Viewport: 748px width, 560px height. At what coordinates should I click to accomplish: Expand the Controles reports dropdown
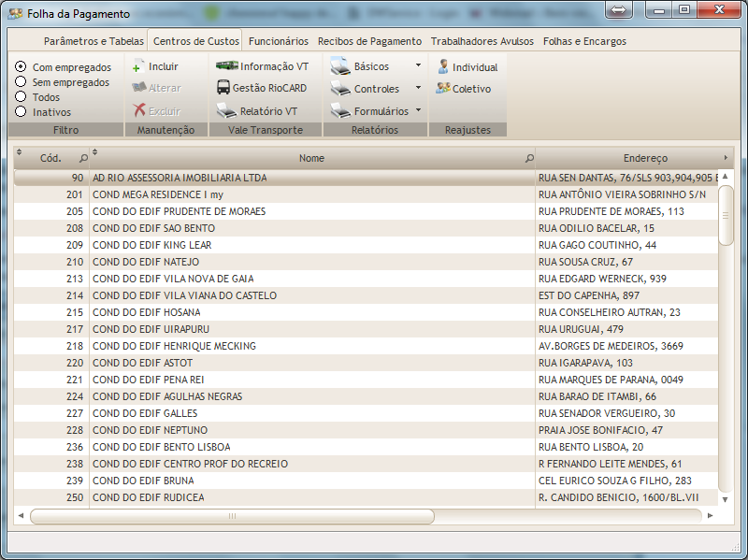[x=418, y=88]
